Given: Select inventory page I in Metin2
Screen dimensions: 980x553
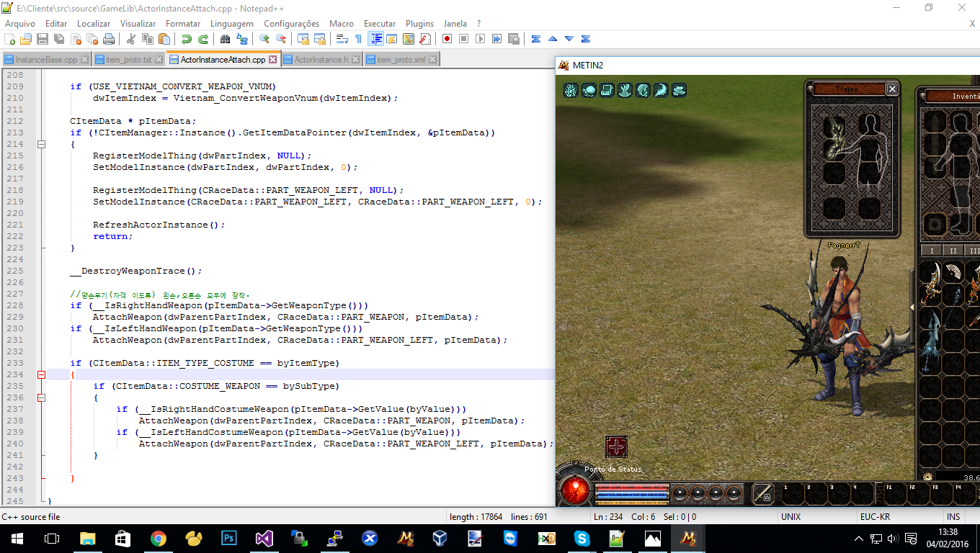Looking at the screenshot, I should [x=932, y=251].
